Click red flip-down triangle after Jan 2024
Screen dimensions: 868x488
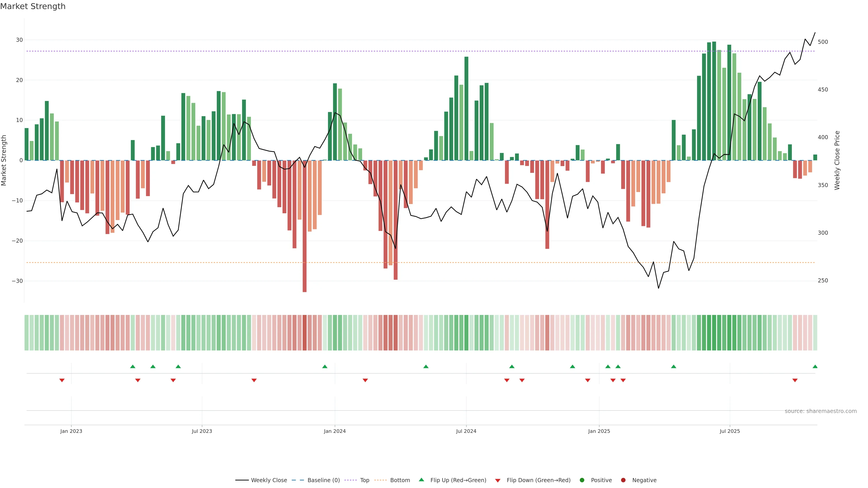click(365, 380)
